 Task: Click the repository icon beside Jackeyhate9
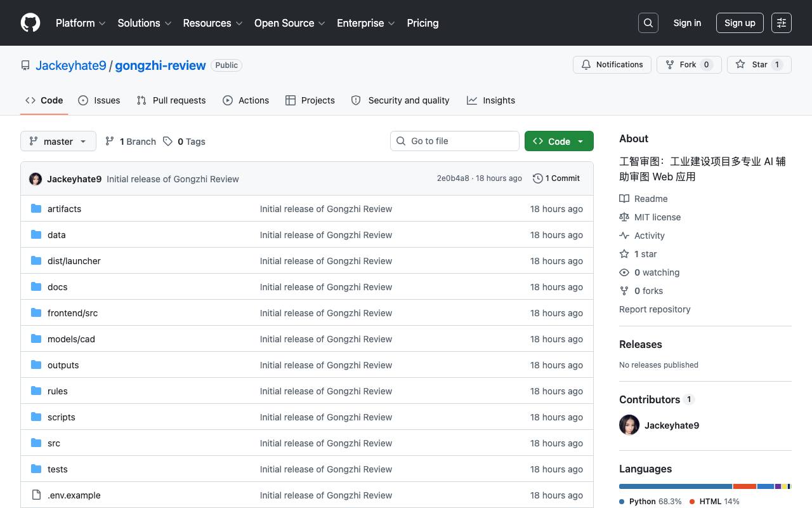[x=25, y=65]
